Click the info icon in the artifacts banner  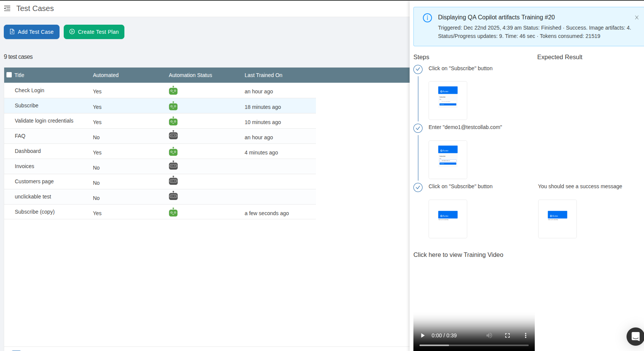pyautogui.click(x=427, y=18)
